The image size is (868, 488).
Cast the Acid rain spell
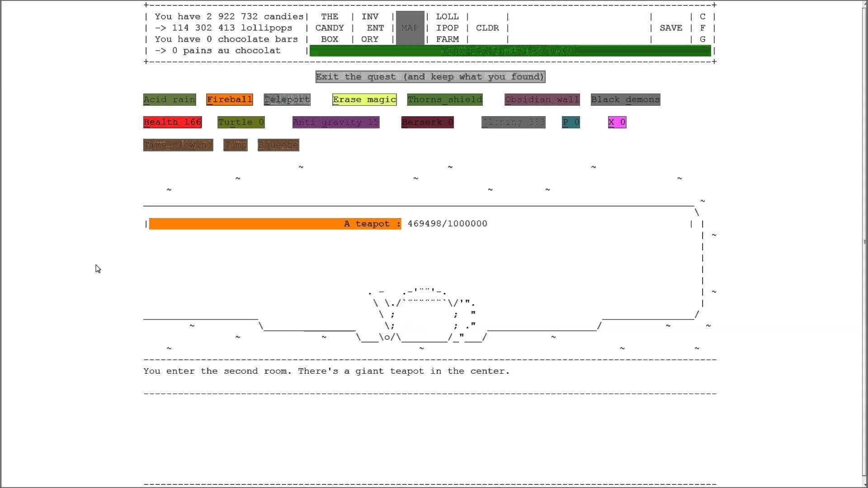170,99
